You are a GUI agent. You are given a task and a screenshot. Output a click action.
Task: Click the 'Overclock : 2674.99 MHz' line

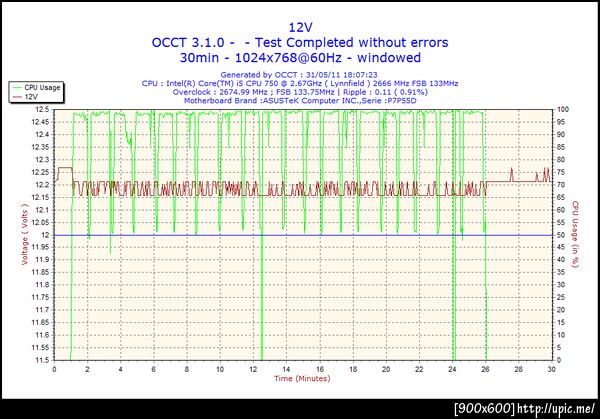pyautogui.click(x=300, y=92)
